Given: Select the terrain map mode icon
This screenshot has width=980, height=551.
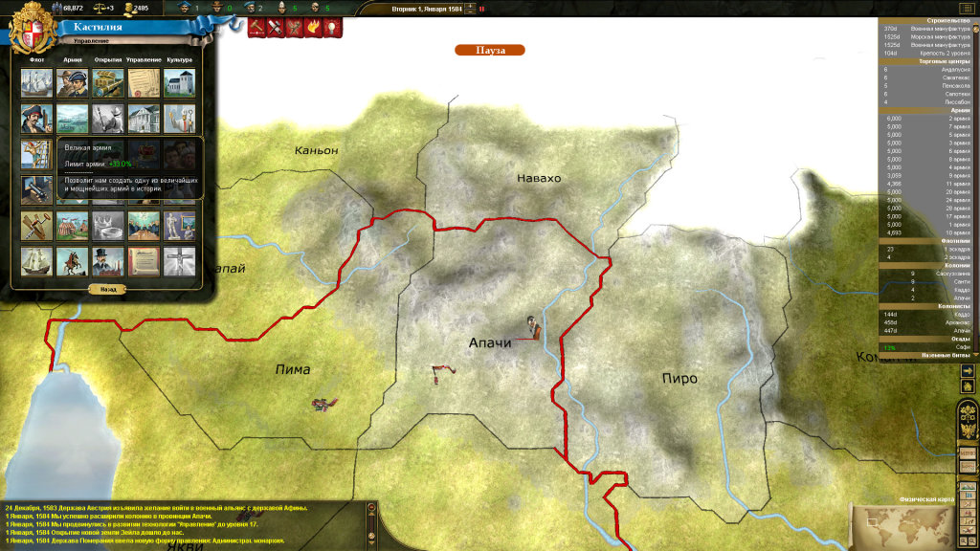Looking at the screenshot, I should point(967,485).
